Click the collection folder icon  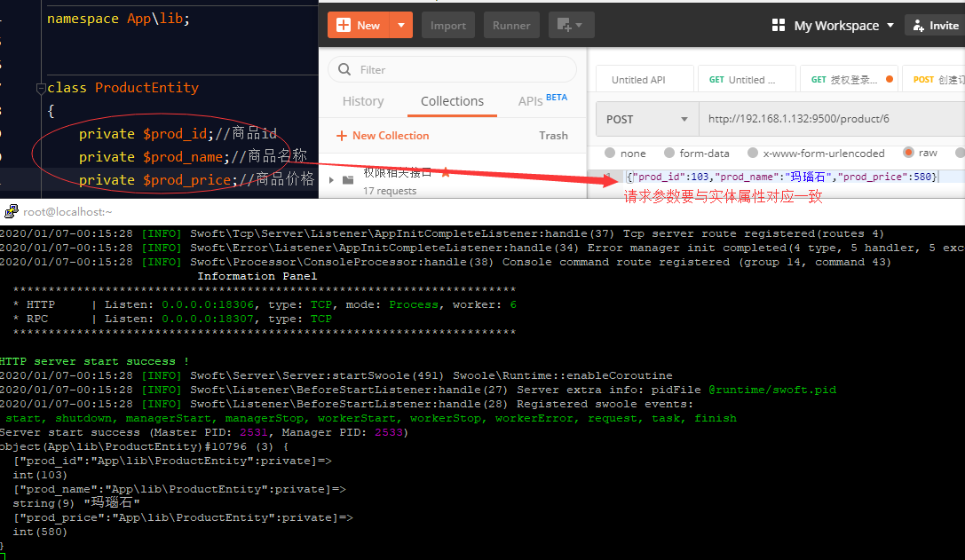pyautogui.click(x=348, y=179)
